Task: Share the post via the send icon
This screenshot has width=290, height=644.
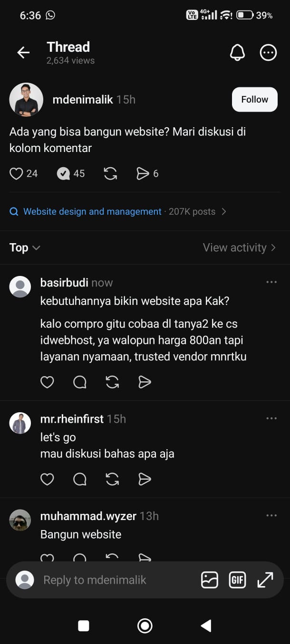Action: 143,174
